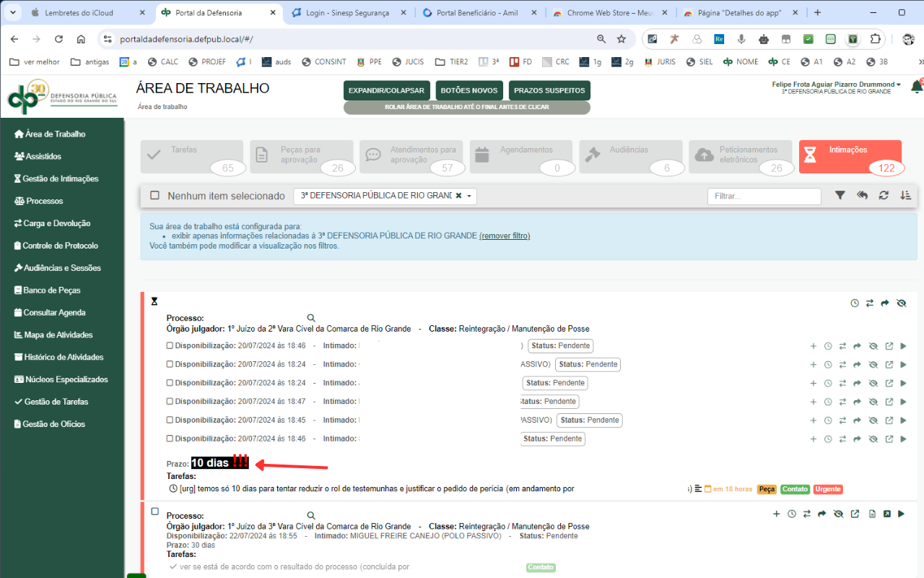
Task: Hide the first card using its header eye icon
Action: click(x=901, y=303)
